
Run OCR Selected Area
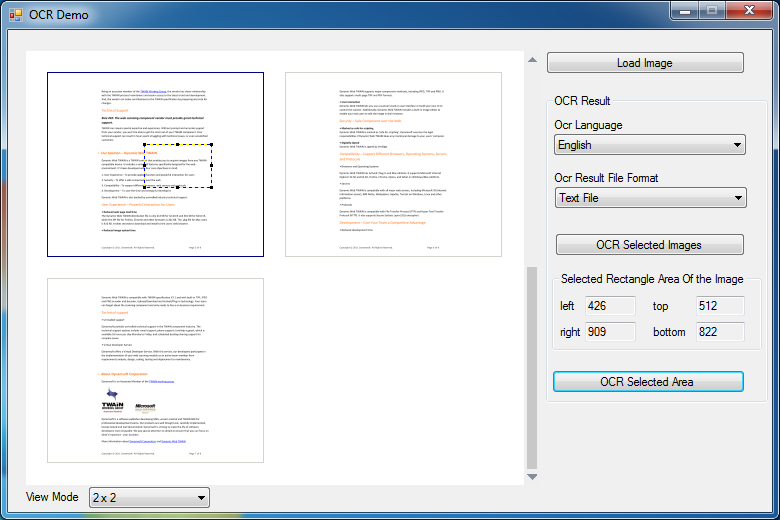[647, 382]
